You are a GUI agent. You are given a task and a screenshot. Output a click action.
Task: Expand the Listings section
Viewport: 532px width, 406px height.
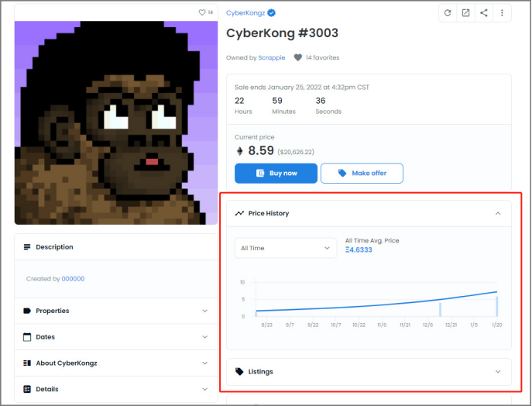tap(498, 372)
